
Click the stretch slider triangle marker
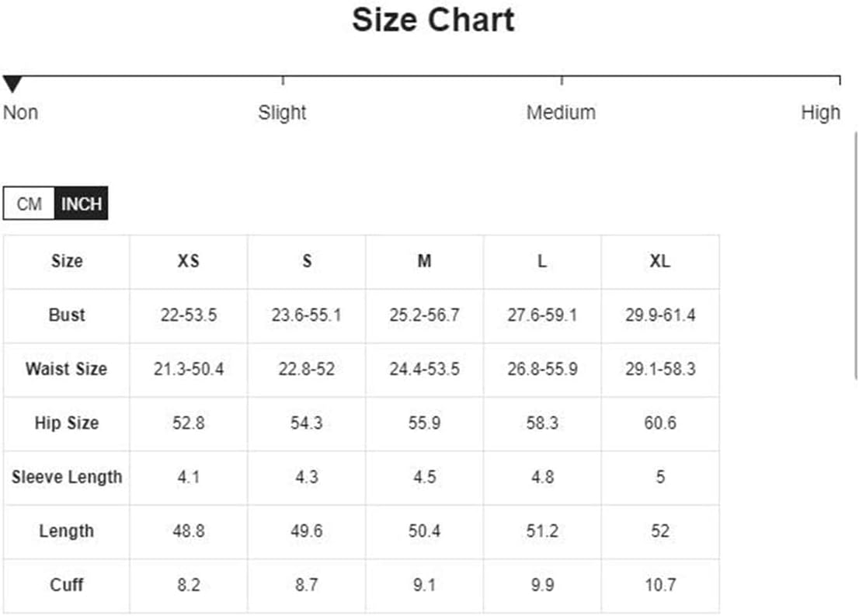(12, 84)
